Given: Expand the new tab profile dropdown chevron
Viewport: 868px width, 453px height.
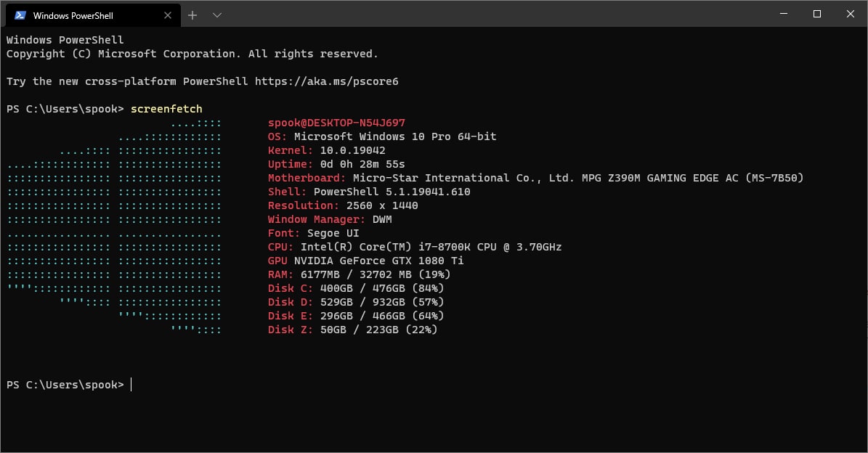Looking at the screenshot, I should (217, 15).
